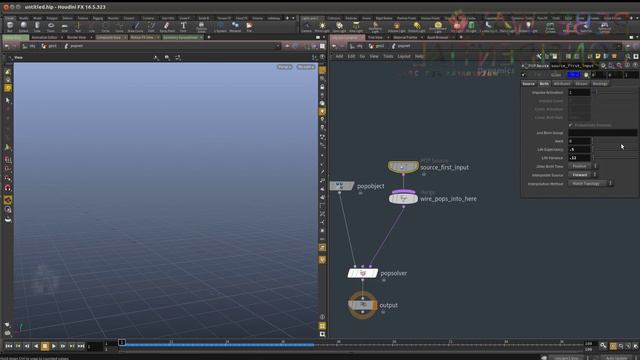Toggle the viewport lock camera icon
The image size is (640, 360).
(x=322, y=87)
